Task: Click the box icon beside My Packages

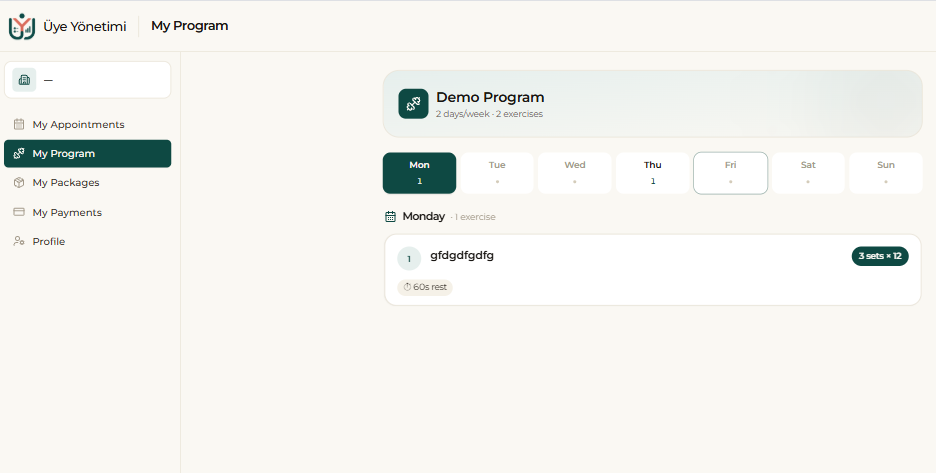Action: click(19, 183)
